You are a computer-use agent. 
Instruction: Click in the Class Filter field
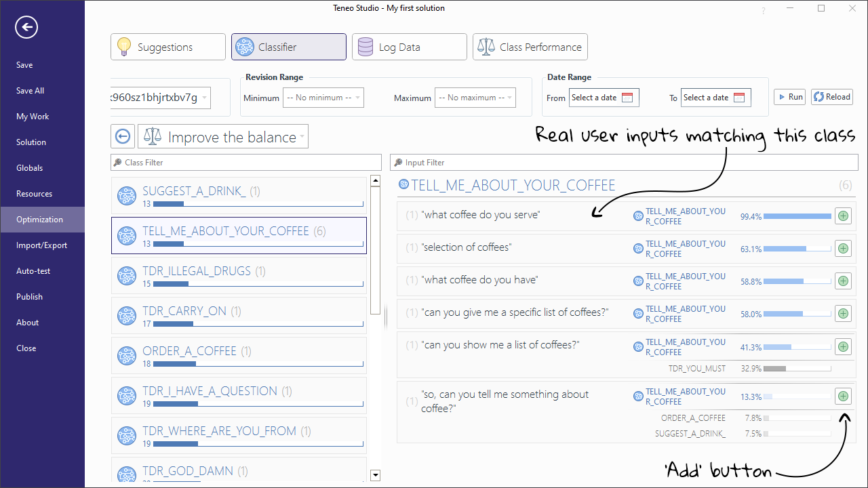click(246, 163)
